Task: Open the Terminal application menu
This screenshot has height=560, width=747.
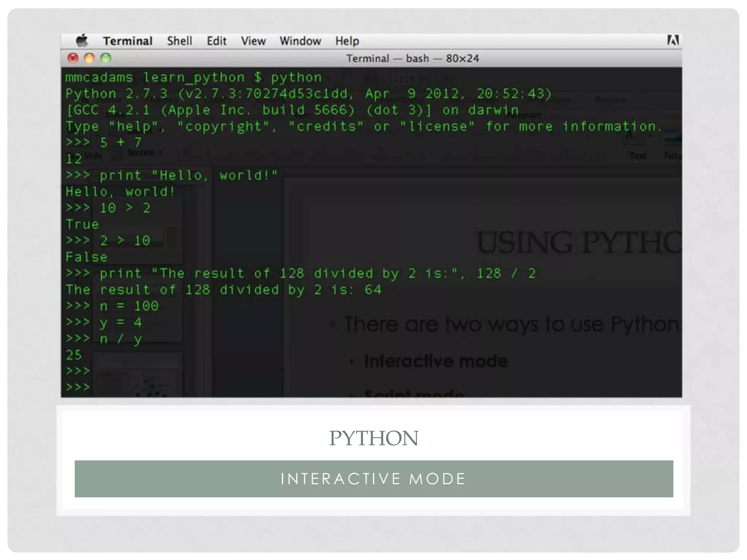Action: coord(128,41)
